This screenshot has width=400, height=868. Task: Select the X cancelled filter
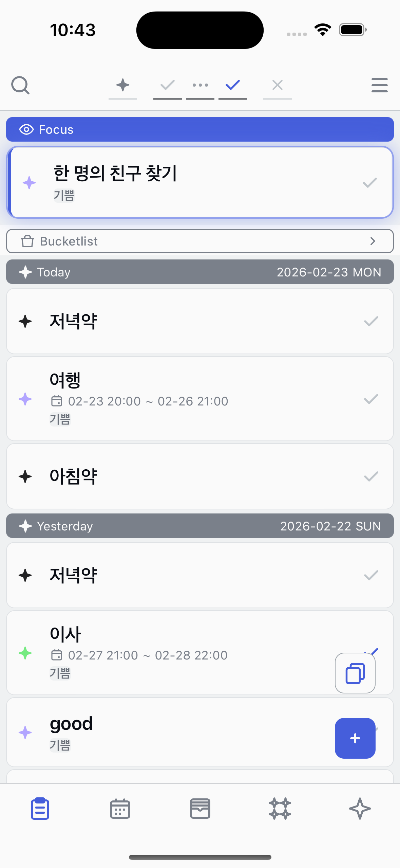[277, 85]
